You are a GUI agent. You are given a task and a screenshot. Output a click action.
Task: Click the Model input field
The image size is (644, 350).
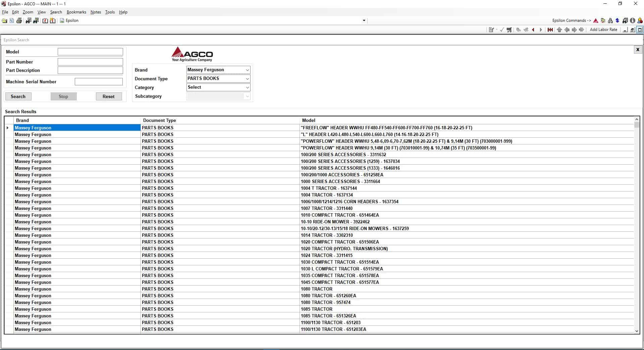[90, 52]
